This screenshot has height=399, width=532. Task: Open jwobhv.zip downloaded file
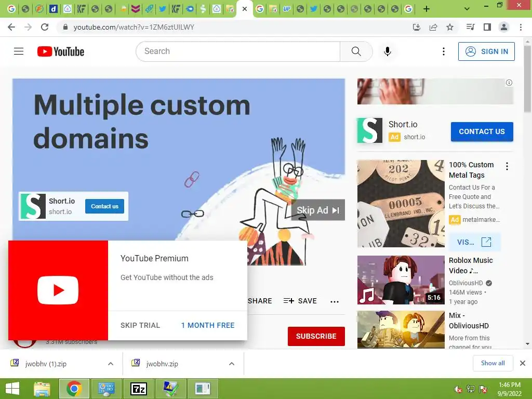(x=162, y=364)
